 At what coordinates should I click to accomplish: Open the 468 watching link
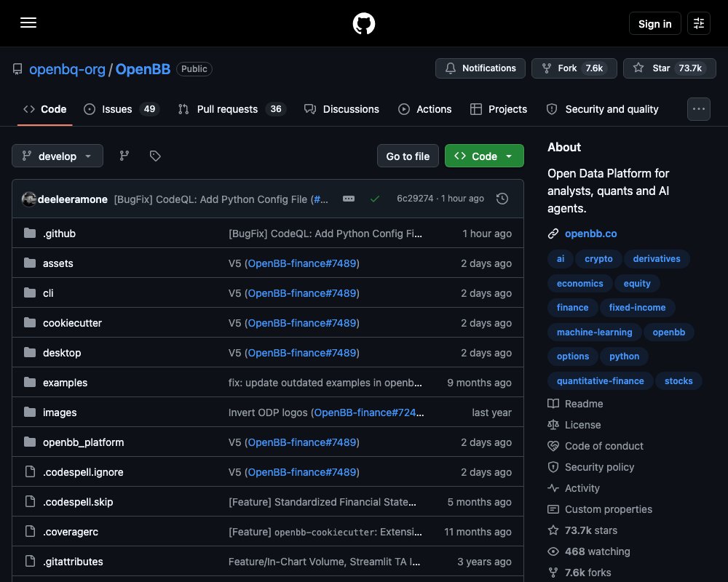[x=597, y=551]
